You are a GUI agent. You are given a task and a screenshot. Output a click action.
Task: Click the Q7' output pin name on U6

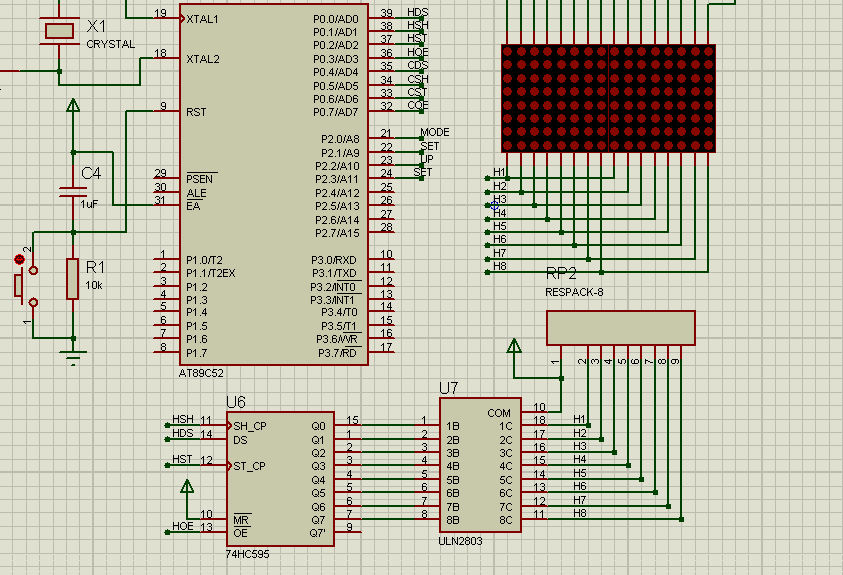point(318,533)
